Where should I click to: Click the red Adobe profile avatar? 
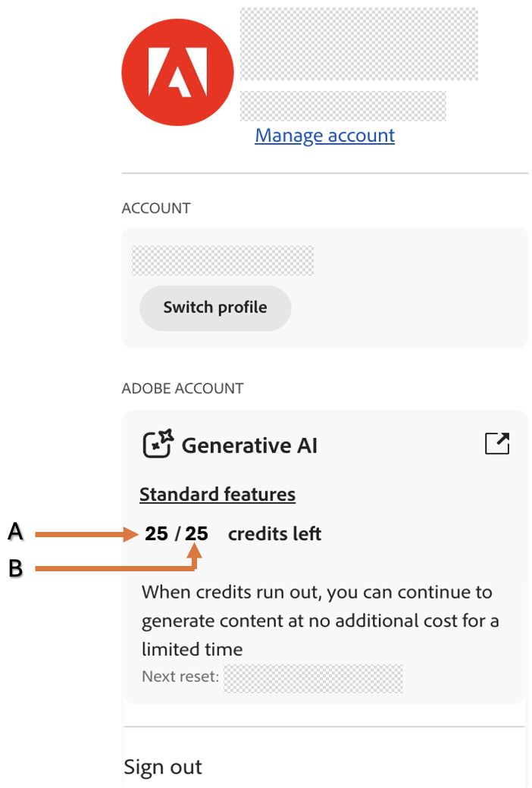point(177,71)
